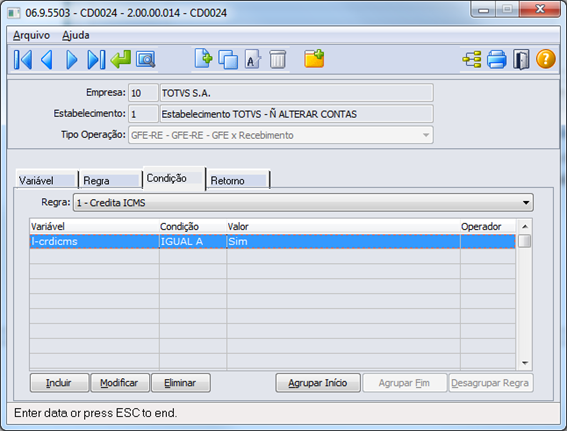Click grid scrollbar down arrow
Image resolution: width=567 pixels, height=431 pixels.
(525, 363)
